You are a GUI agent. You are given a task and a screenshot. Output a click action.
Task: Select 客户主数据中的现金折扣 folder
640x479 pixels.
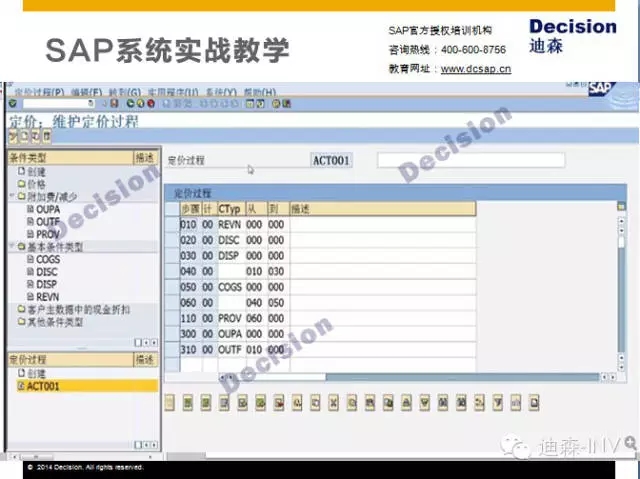pos(74,310)
